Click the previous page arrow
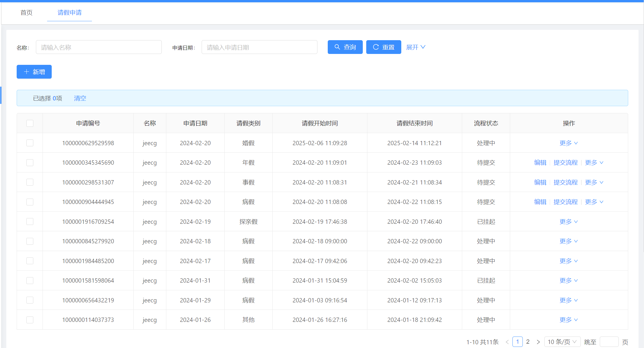This screenshot has width=644, height=348. [507, 342]
